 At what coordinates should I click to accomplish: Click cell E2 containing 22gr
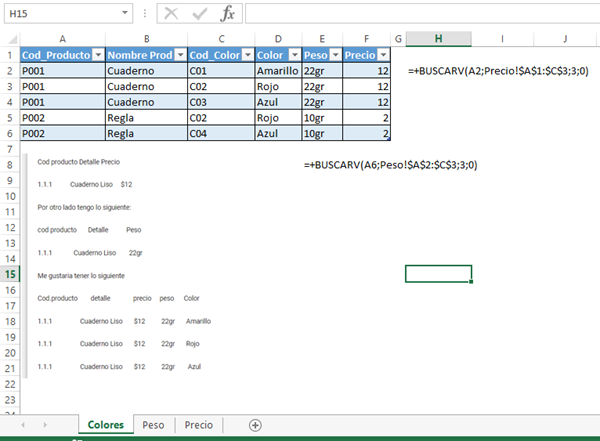pyautogui.click(x=322, y=71)
